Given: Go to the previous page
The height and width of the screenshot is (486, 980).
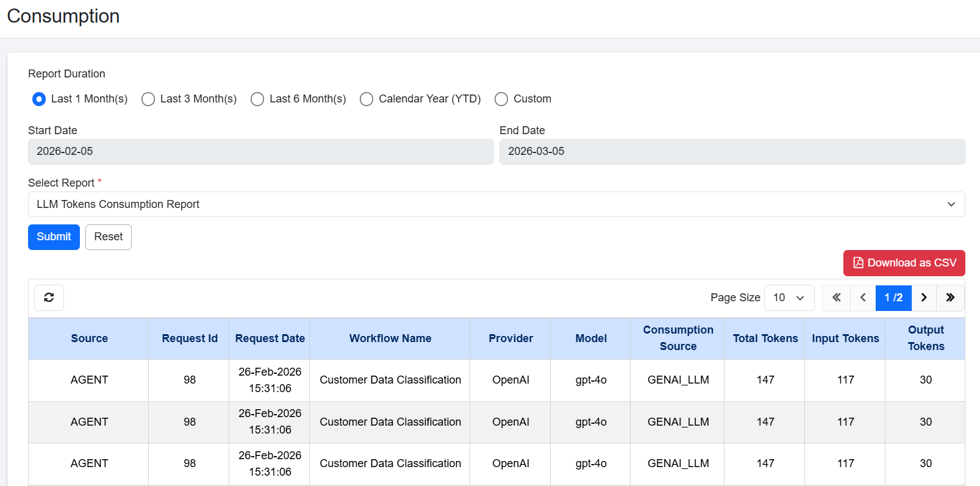Looking at the screenshot, I should (x=863, y=298).
